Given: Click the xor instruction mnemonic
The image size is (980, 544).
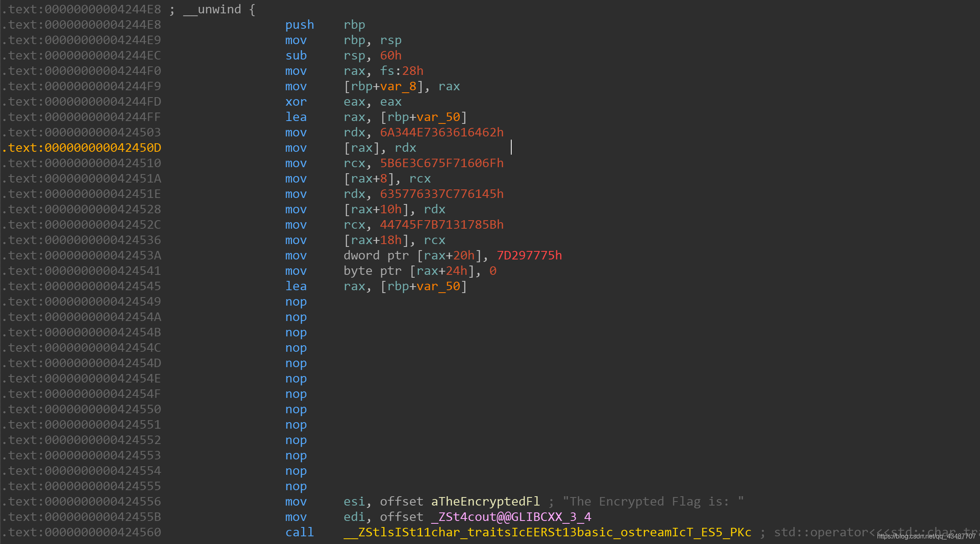Looking at the screenshot, I should click(x=296, y=102).
